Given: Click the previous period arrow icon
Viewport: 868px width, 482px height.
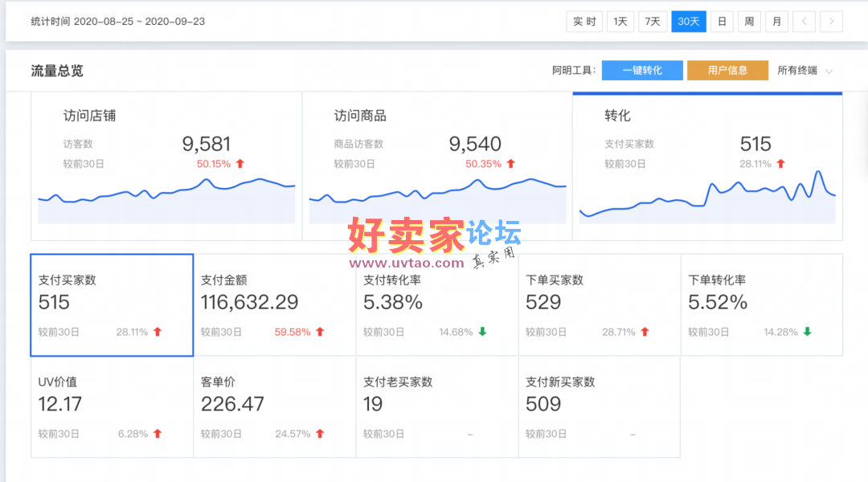Looking at the screenshot, I should (x=805, y=22).
